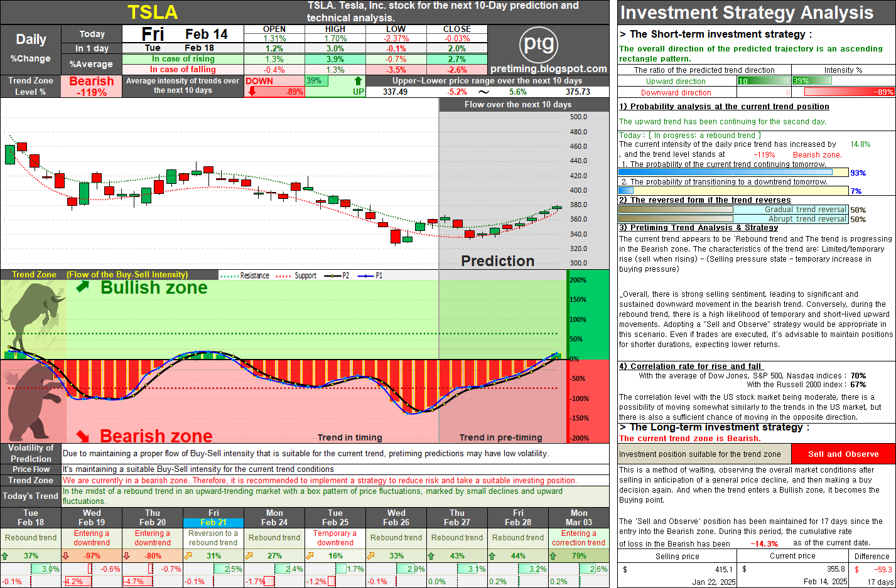The image size is (896, 588).
Task: Click the circular ptg logo
Action: (539, 45)
